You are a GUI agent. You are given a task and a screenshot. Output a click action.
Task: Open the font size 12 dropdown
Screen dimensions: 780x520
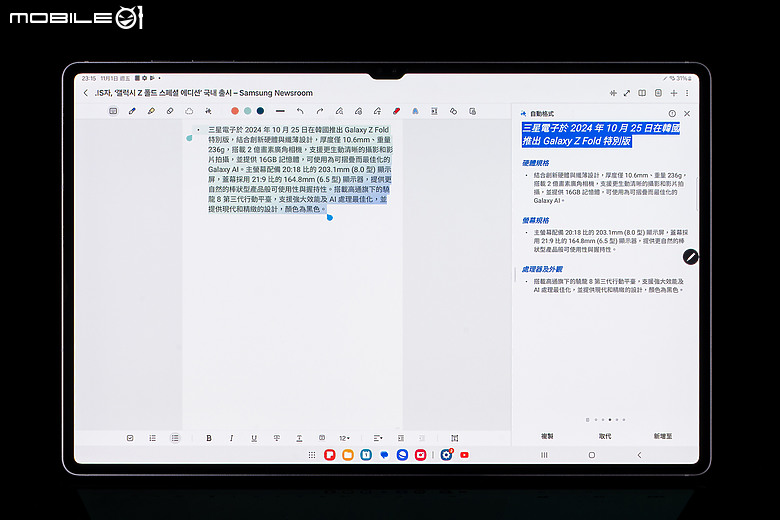coord(344,438)
